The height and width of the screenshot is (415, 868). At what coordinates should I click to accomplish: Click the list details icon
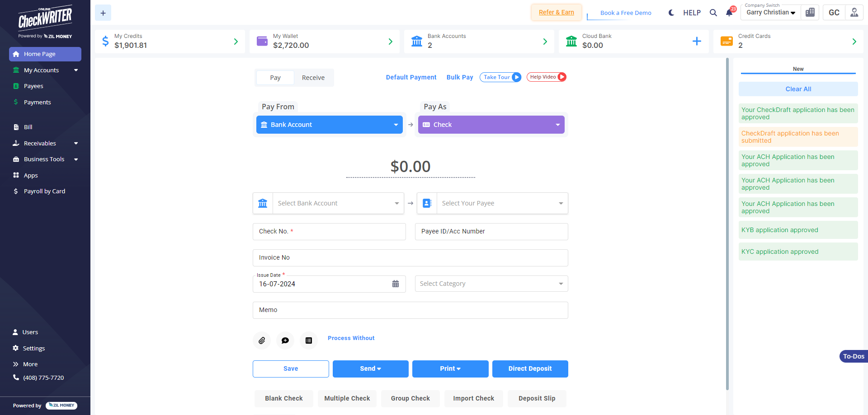(309, 340)
